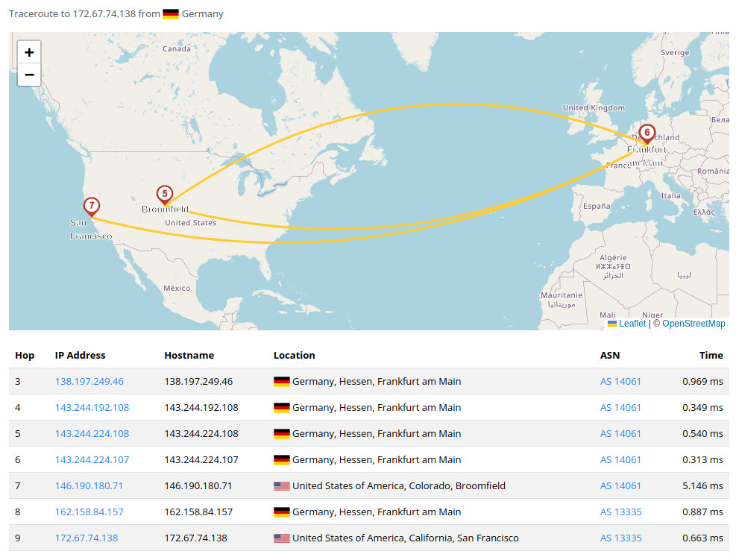Image resolution: width=739 pixels, height=560 pixels.
Task: Open AS 13335 link for hop 9
Action: click(x=620, y=538)
